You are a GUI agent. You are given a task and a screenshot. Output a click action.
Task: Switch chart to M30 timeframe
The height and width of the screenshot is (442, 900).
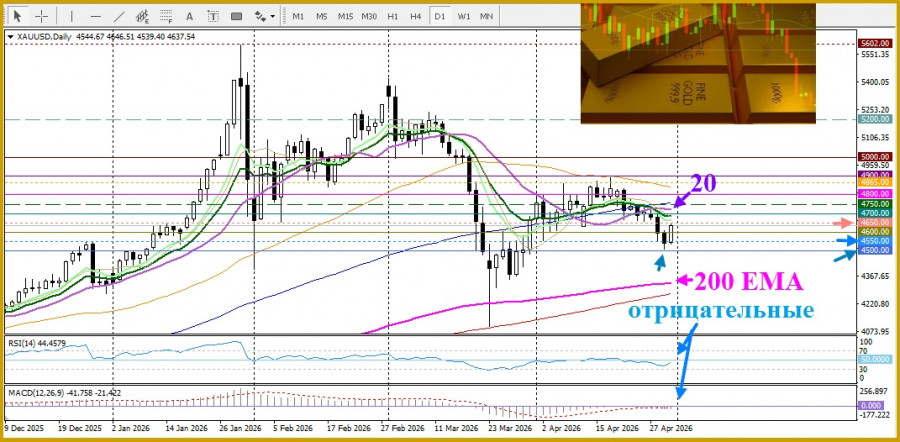click(369, 16)
